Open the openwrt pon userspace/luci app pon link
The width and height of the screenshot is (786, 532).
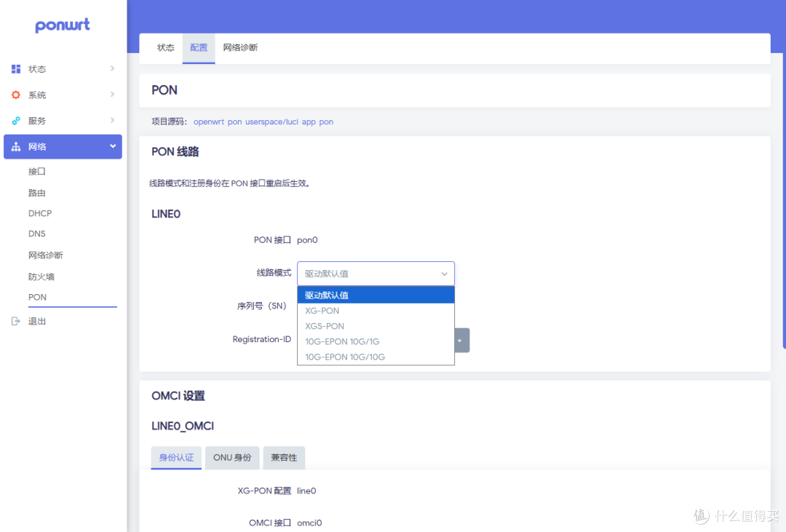click(x=263, y=122)
